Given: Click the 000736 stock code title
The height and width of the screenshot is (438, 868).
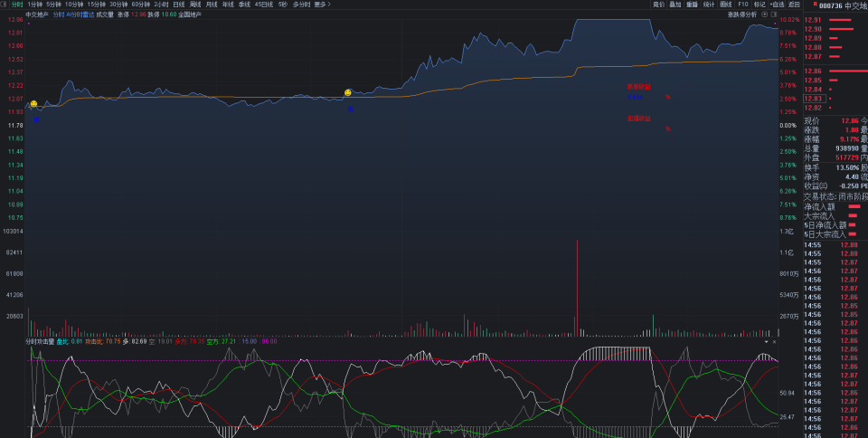Looking at the screenshot, I should pyautogui.click(x=830, y=5).
